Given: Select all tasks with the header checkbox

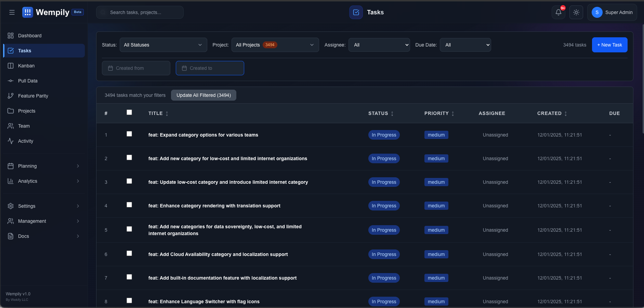Looking at the screenshot, I should click(x=129, y=112).
